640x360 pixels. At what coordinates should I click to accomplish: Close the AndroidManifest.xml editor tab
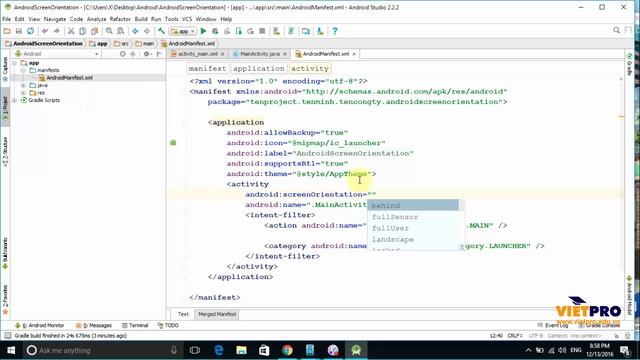tap(354, 54)
